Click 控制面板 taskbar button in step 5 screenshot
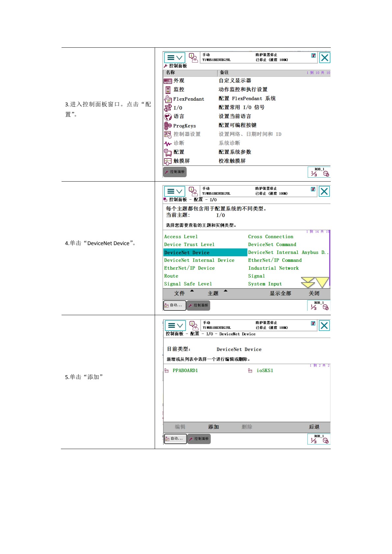The height and width of the screenshot is (554, 392). pos(199,439)
